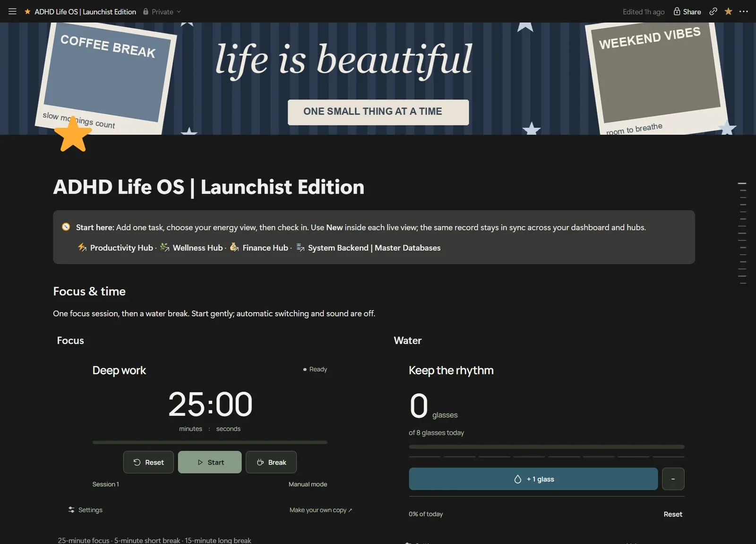Click the Share button
Viewport: 756px width, 544px height.
coord(687,11)
